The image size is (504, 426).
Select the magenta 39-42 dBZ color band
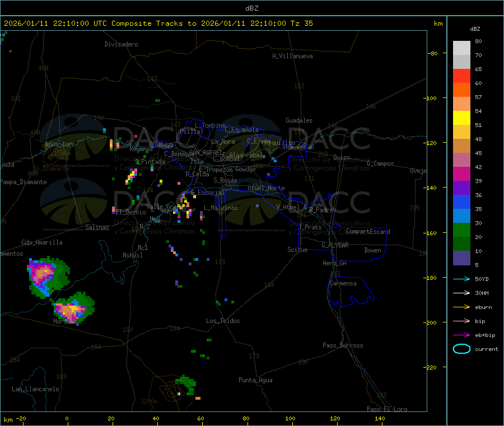461,174
